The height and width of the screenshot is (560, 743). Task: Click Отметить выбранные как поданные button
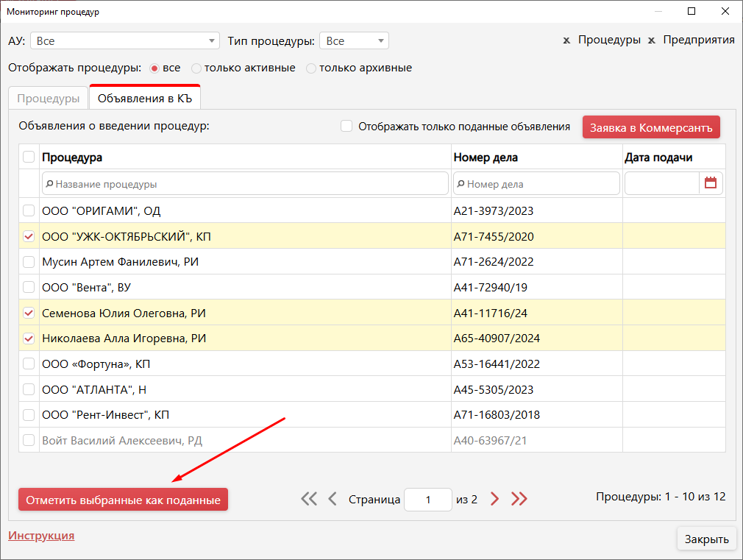coord(123,500)
